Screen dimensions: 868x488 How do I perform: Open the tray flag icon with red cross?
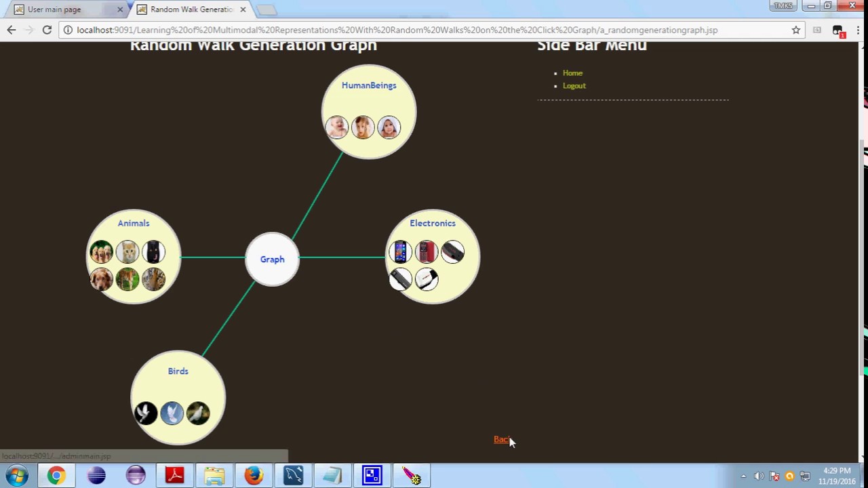tap(774, 476)
